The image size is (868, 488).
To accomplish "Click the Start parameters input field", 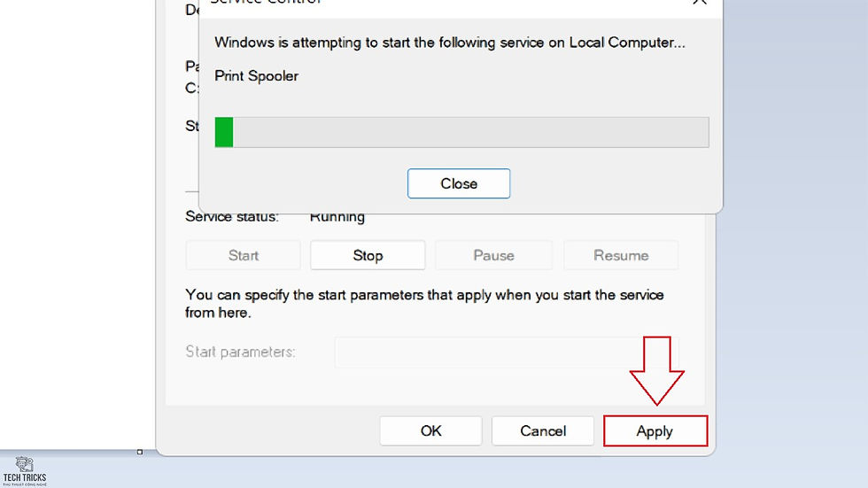I will 507,352.
